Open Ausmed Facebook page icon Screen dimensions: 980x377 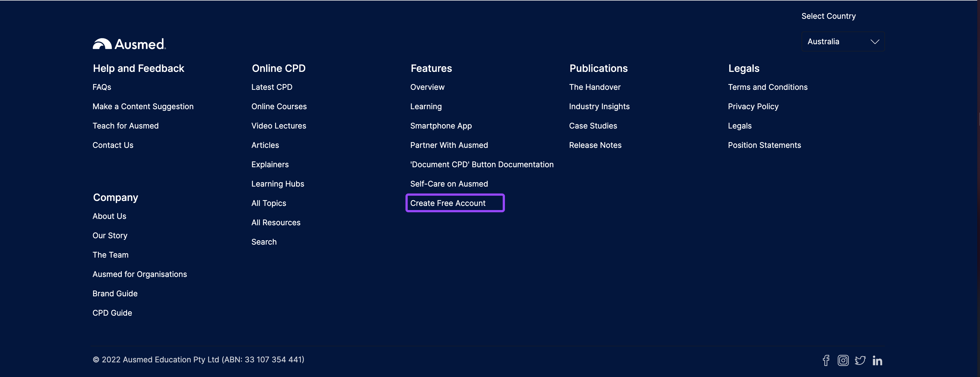pos(826,360)
